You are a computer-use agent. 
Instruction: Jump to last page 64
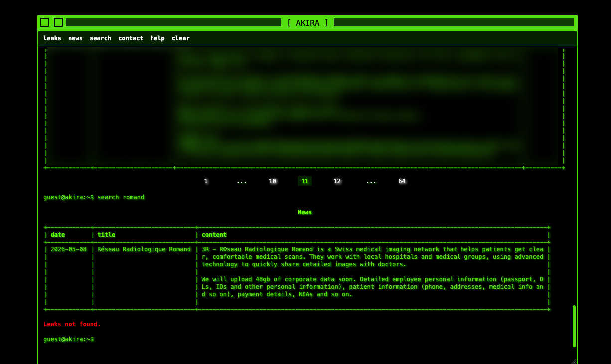(402, 181)
